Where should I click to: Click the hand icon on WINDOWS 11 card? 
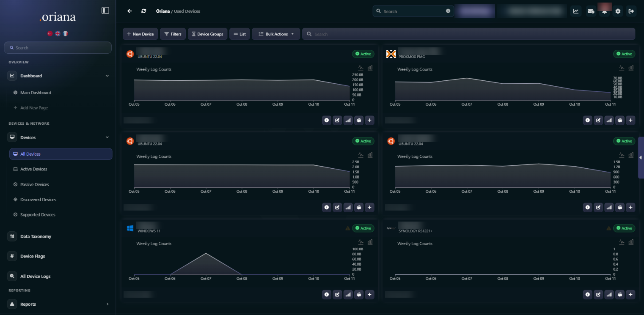click(359, 294)
